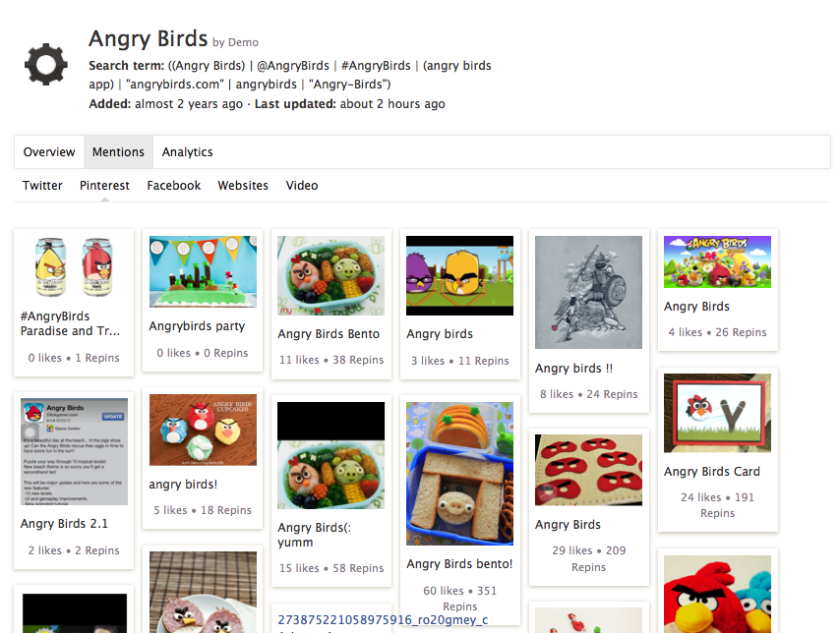
Task: Click the gear icon beside Angry Birds title
Action: 45,65
